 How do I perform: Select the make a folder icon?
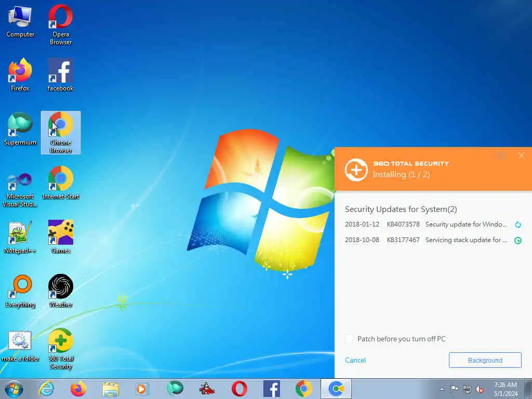(x=20, y=346)
